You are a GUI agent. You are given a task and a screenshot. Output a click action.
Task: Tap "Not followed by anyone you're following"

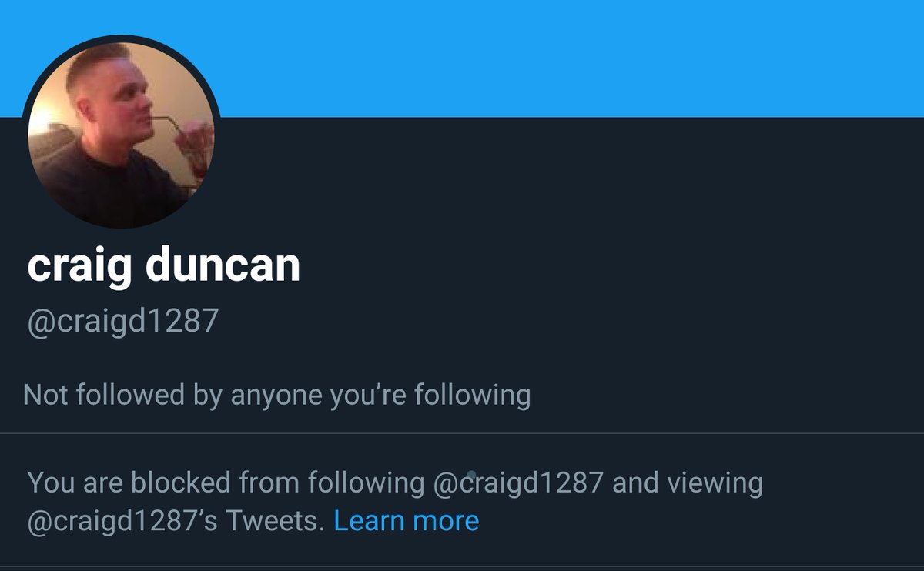[x=277, y=396]
